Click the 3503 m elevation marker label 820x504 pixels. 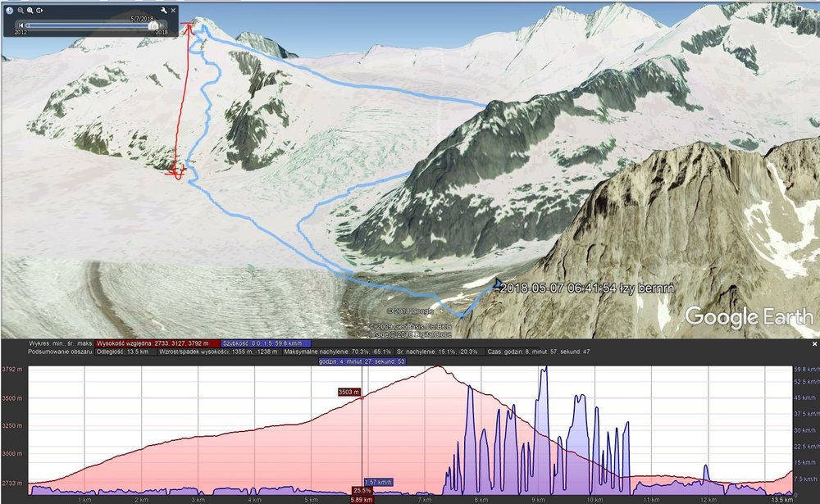(x=348, y=392)
